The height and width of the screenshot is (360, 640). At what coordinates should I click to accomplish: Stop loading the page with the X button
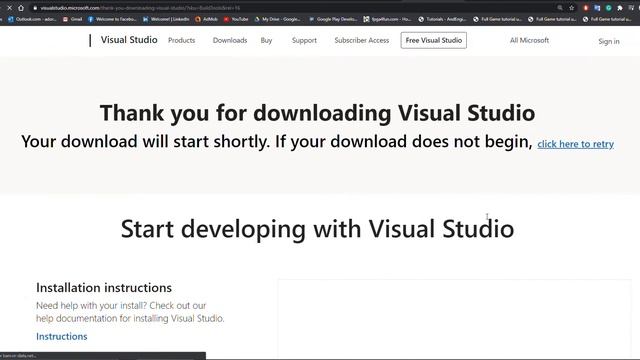(9, 8)
